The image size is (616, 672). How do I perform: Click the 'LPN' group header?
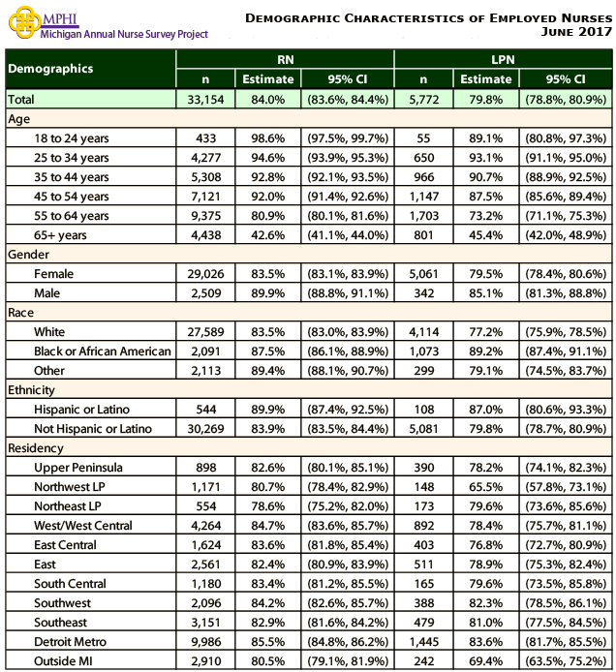[503, 60]
